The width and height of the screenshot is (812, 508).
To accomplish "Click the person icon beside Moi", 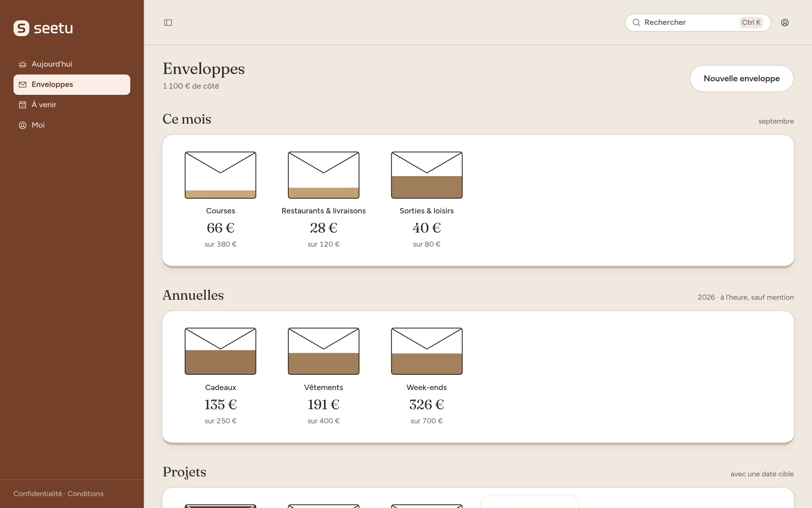I will coord(23,125).
